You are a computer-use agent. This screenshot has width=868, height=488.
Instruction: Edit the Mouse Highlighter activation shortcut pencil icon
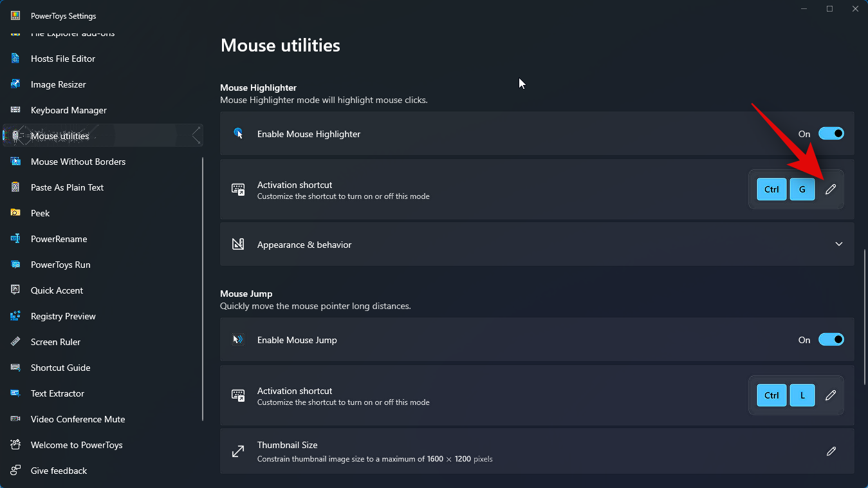coord(831,189)
